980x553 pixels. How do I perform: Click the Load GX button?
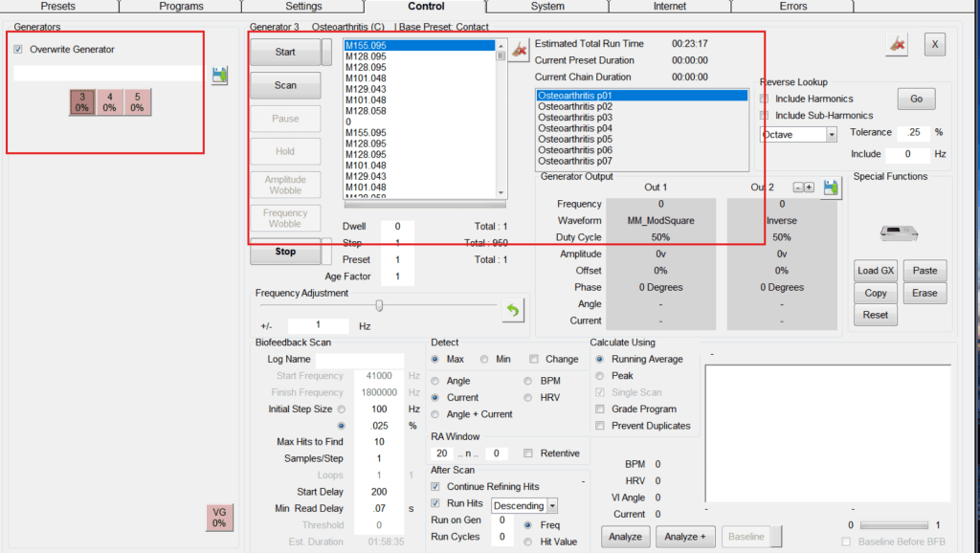coord(875,271)
